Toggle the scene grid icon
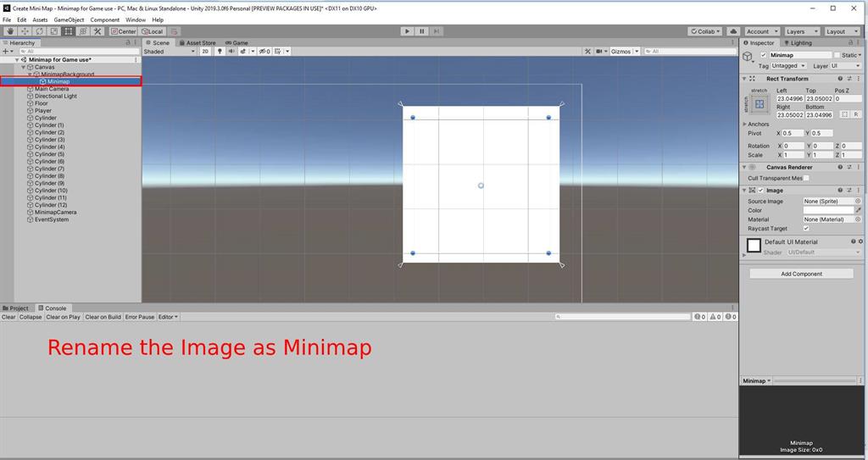Screen dimensions: 868x460 pos(278,51)
